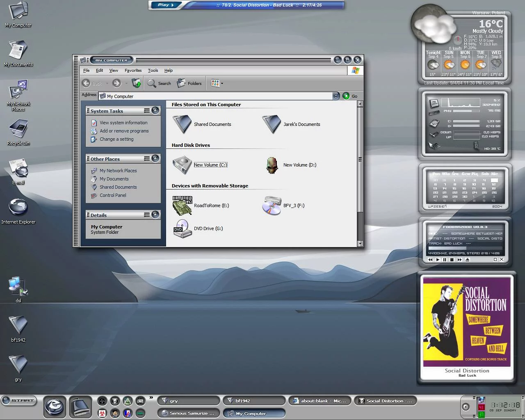Click the Control Panel link
Screen dimensions: 525x420
pos(113,195)
